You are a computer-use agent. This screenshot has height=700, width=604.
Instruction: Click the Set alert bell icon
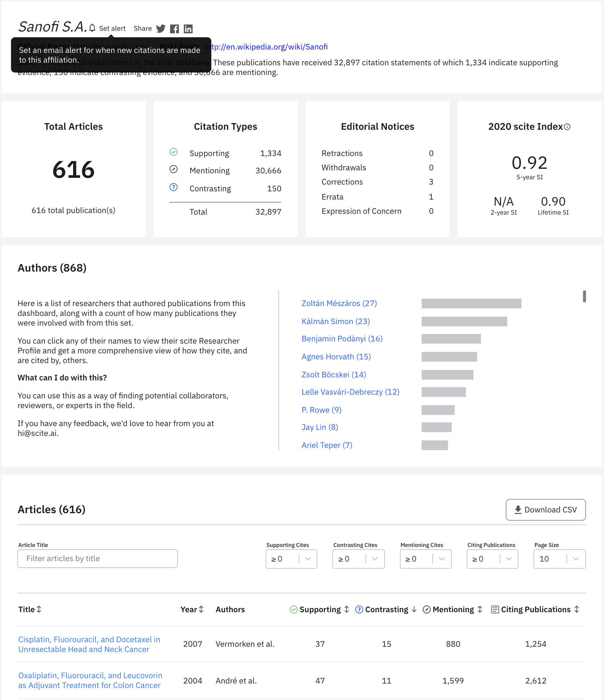[92, 28]
